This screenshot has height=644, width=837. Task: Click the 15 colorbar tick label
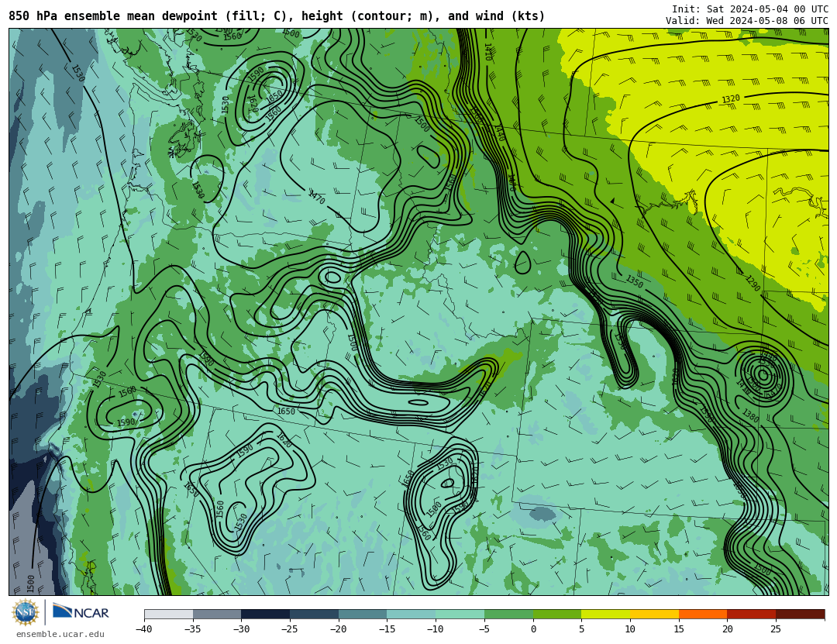click(679, 629)
